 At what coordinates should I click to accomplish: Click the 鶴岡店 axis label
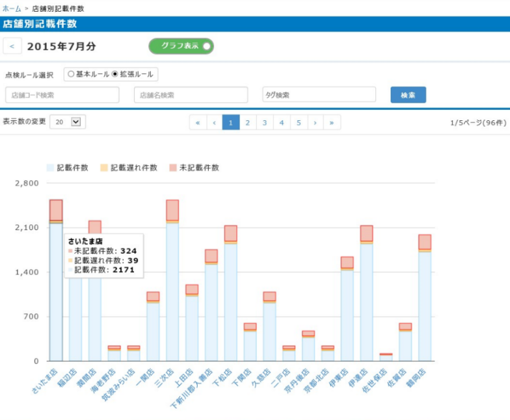[x=416, y=377]
